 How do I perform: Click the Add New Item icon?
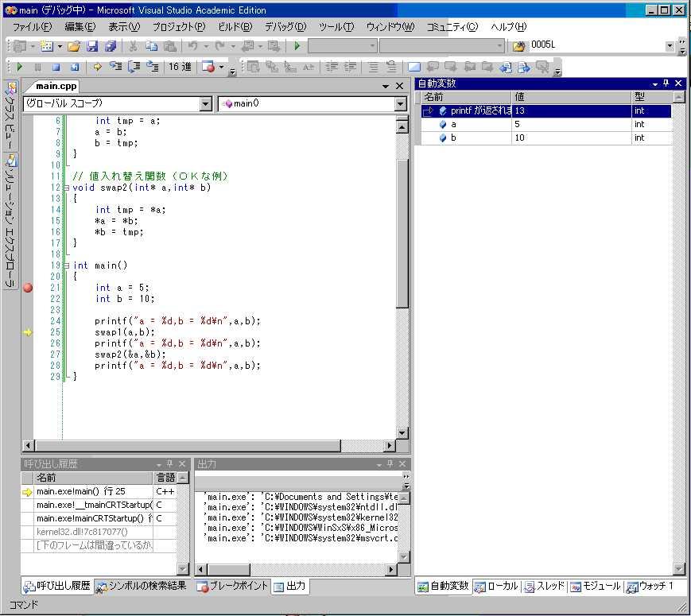coord(46,46)
